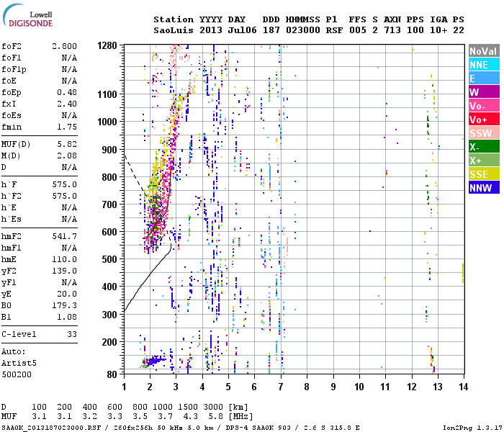Click the 500200 version number

coord(17,374)
